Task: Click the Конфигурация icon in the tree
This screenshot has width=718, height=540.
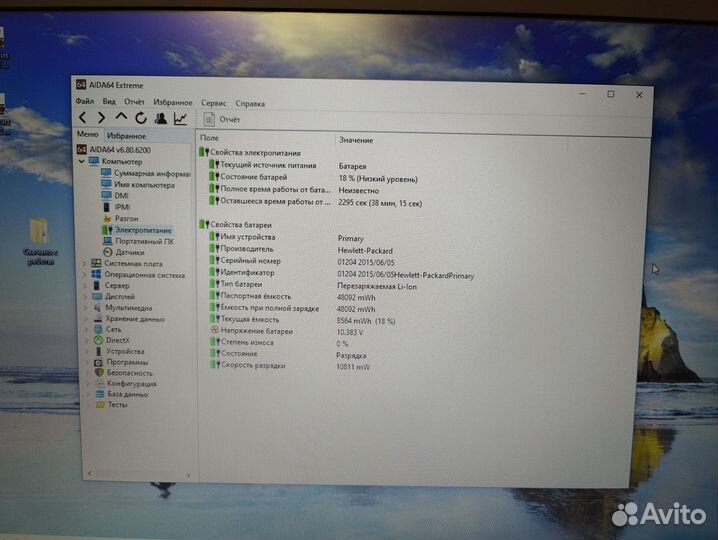Action: point(100,384)
